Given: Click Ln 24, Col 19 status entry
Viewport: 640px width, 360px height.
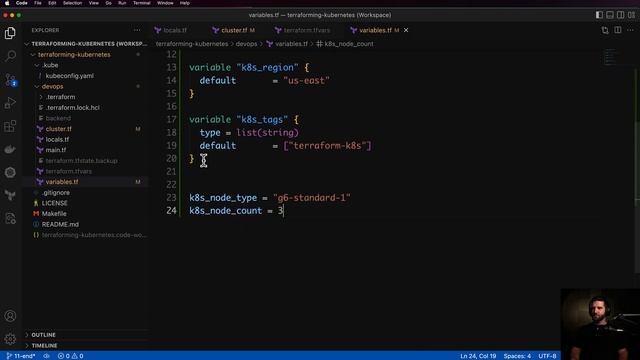Looking at the screenshot, I should 478,356.
